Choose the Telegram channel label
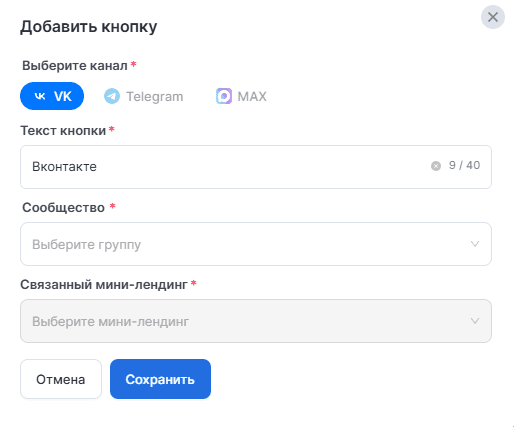The height and width of the screenshot is (427, 514). point(155,97)
